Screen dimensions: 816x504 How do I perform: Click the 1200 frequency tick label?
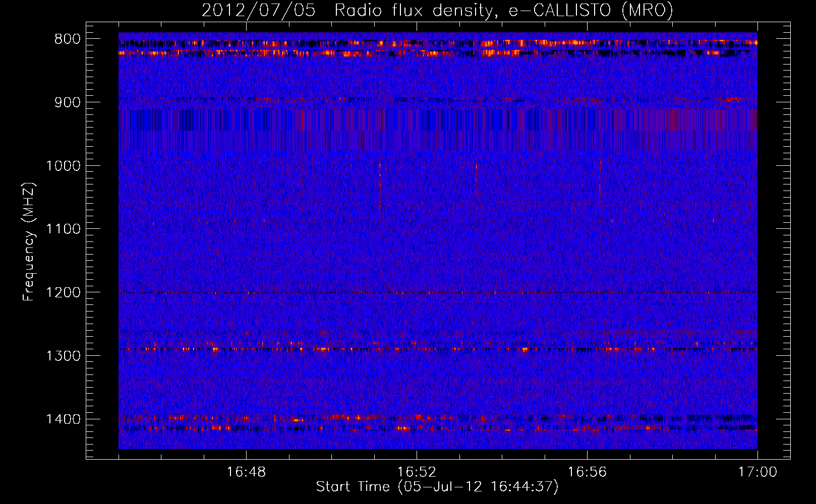click(x=63, y=292)
